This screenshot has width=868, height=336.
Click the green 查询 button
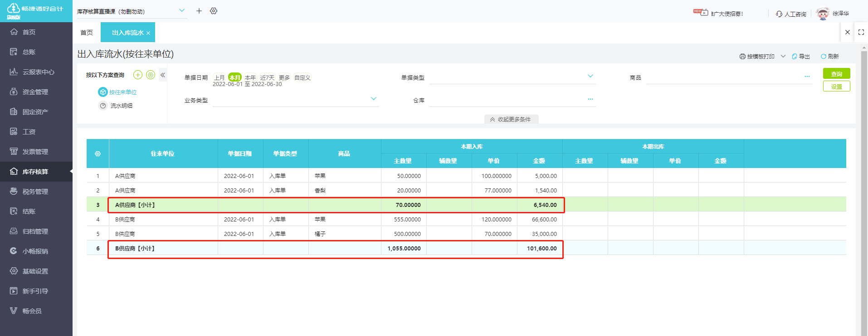tap(836, 74)
